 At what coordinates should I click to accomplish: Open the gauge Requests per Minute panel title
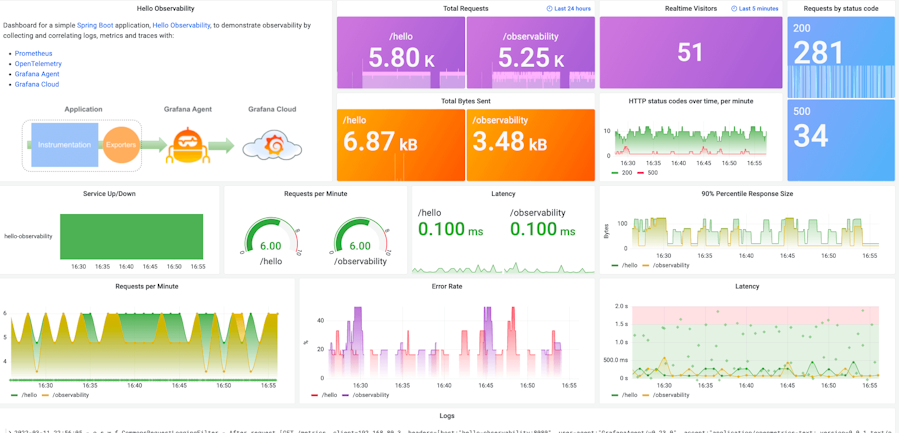315,194
